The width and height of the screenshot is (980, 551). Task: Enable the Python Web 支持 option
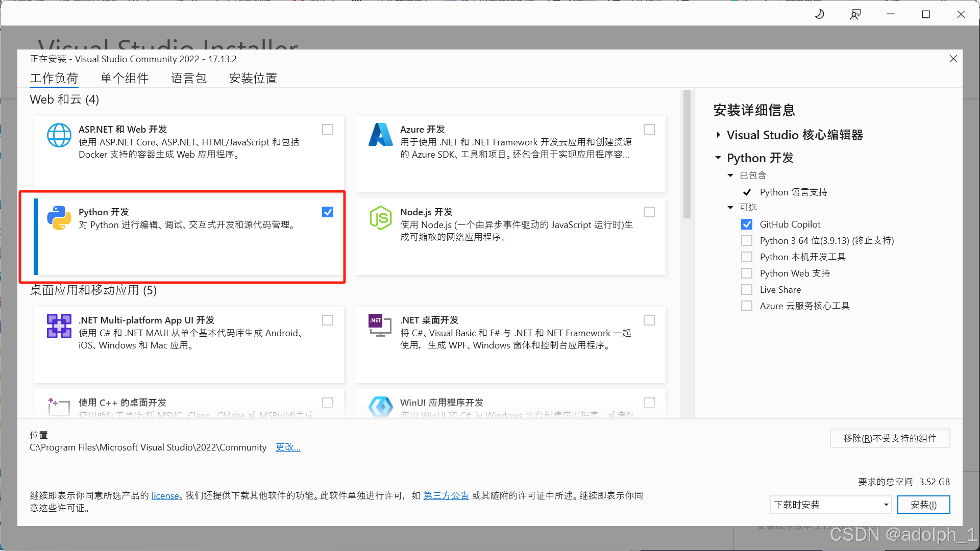tap(747, 273)
